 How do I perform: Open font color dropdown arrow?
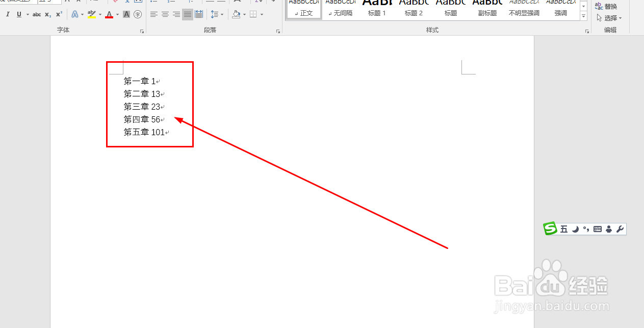pos(117,14)
